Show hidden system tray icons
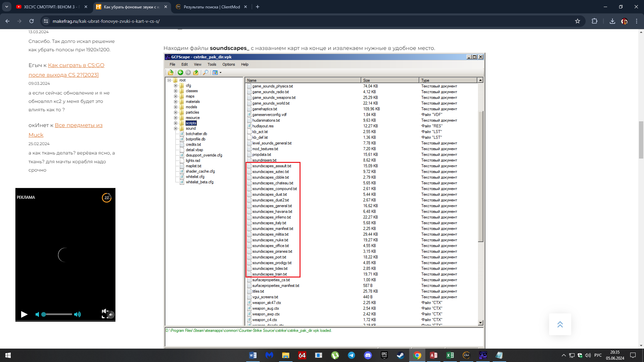The width and height of the screenshot is (644, 362). coord(563,355)
